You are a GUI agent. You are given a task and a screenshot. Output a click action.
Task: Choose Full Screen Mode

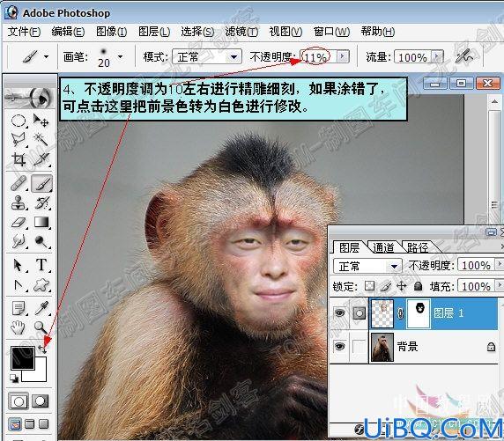(43, 424)
